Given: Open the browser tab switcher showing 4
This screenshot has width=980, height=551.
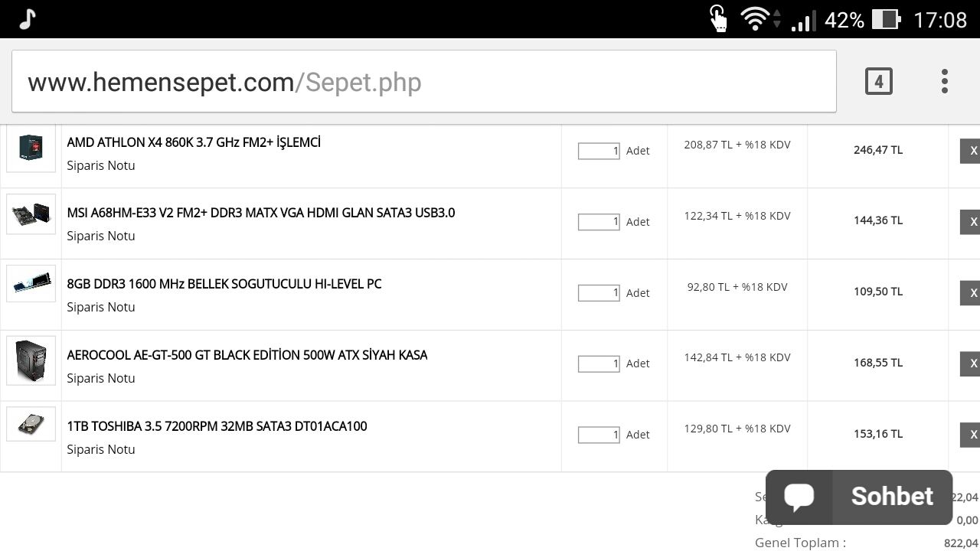Looking at the screenshot, I should [878, 81].
